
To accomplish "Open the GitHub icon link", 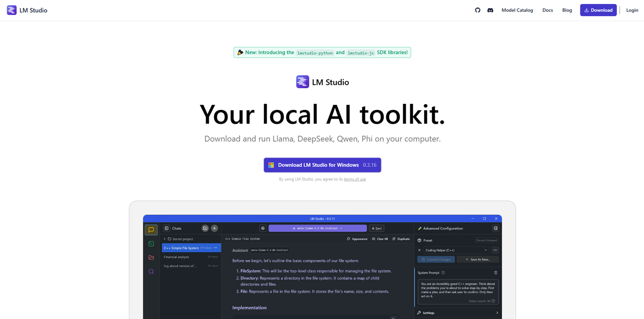I will click(x=477, y=10).
